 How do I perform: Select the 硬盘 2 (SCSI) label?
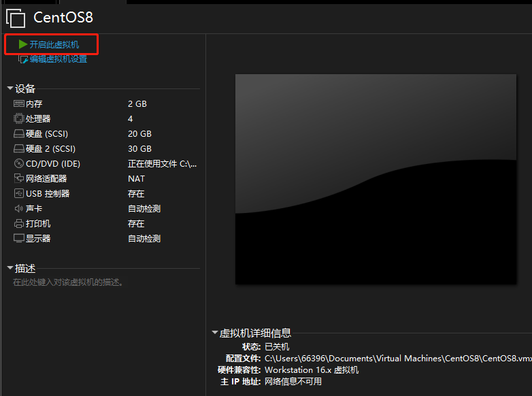tap(50, 148)
